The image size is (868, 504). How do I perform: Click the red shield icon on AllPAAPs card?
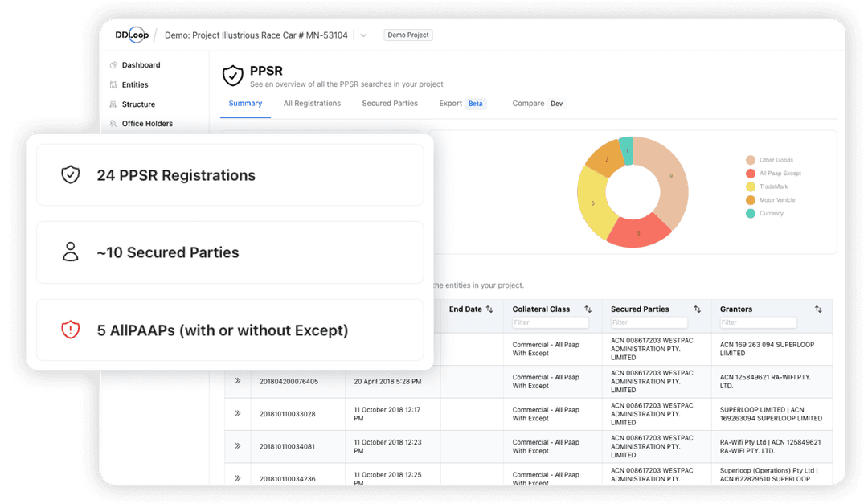coord(70,330)
